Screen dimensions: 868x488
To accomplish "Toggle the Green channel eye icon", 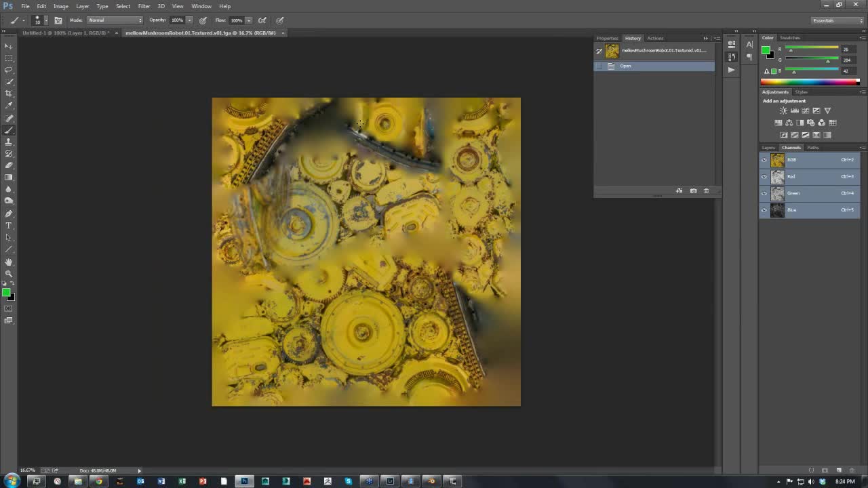I will (764, 193).
